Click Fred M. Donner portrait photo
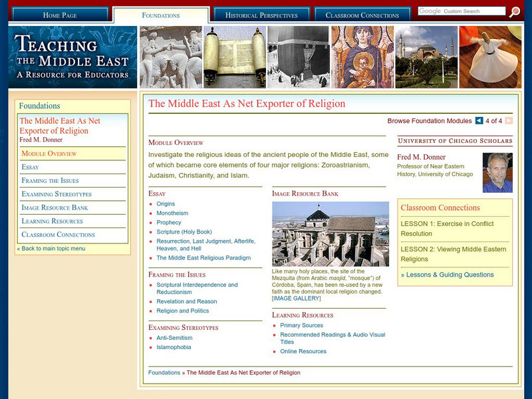This screenshot has width=532, height=399. (497, 173)
